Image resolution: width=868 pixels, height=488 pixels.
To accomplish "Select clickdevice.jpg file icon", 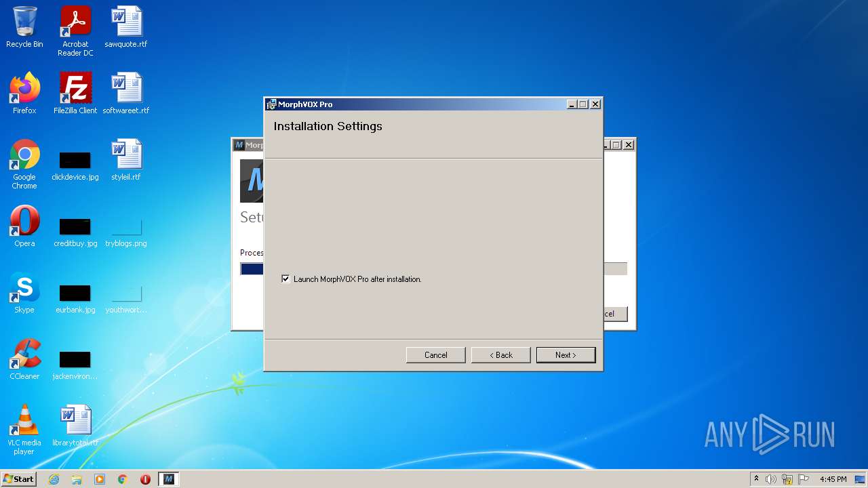I will tap(75, 165).
